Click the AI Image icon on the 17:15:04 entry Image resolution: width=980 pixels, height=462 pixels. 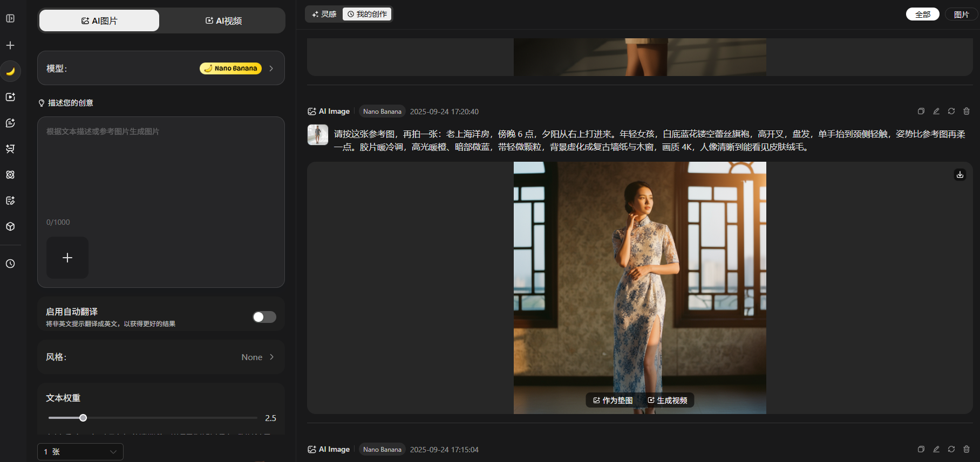[312, 450]
